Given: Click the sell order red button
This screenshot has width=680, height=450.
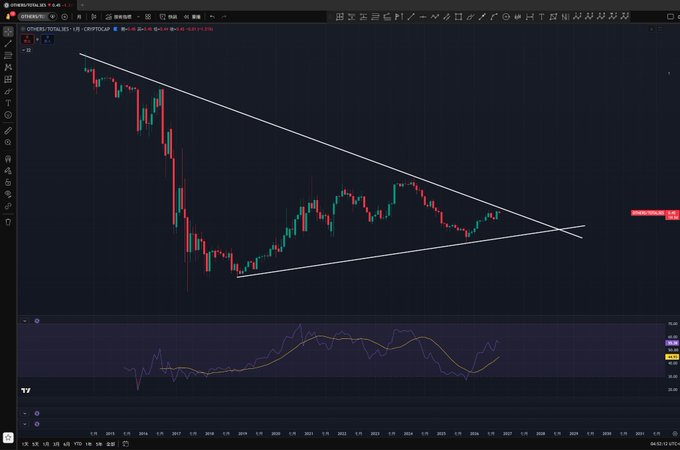Looking at the screenshot, I should [x=27, y=39].
